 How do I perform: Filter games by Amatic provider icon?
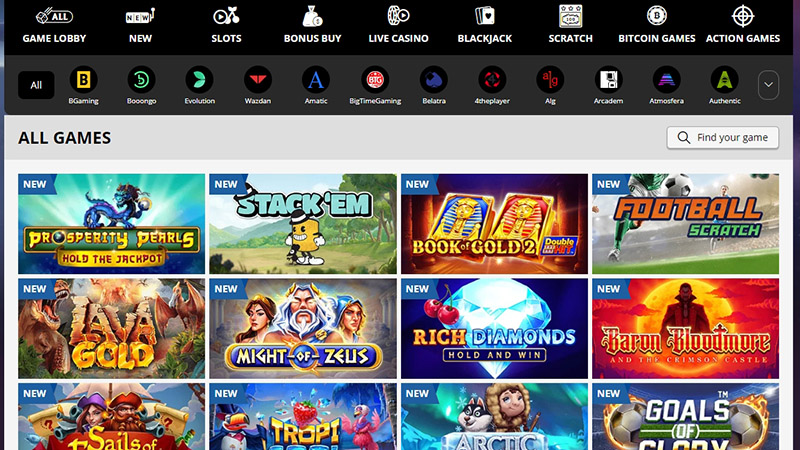pyautogui.click(x=316, y=80)
